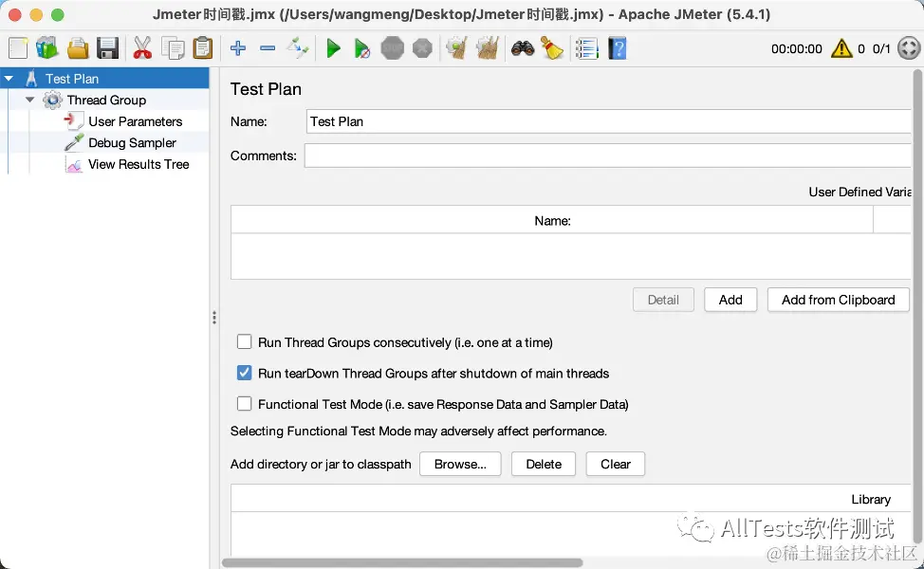Click the Add variable button

coord(730,300)
